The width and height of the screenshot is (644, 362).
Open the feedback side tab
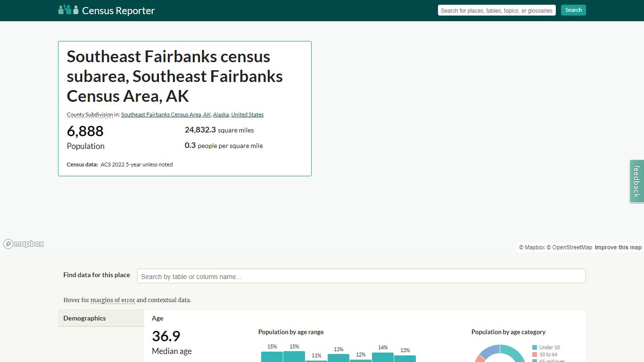point(636,181)
